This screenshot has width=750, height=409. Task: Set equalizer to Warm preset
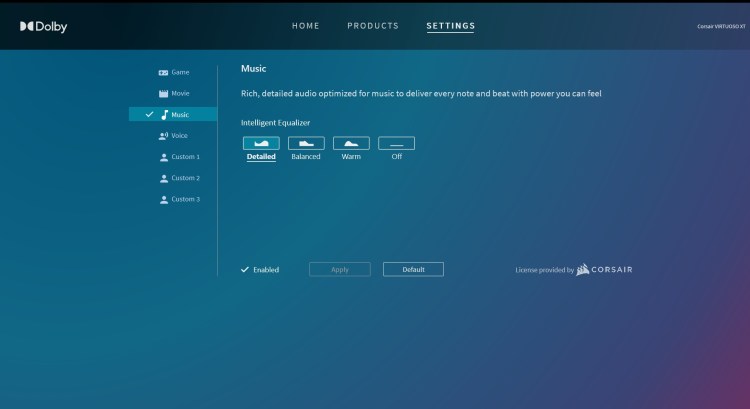point(351,143)
